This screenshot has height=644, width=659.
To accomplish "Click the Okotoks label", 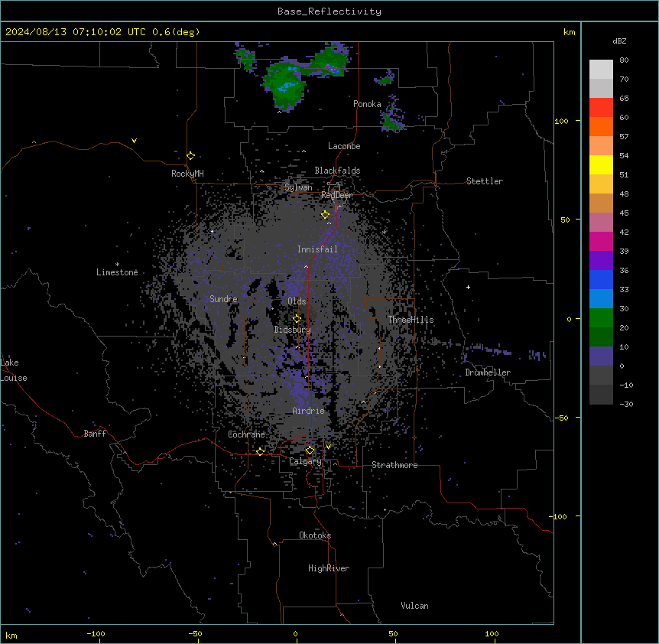I will point(315,535).
